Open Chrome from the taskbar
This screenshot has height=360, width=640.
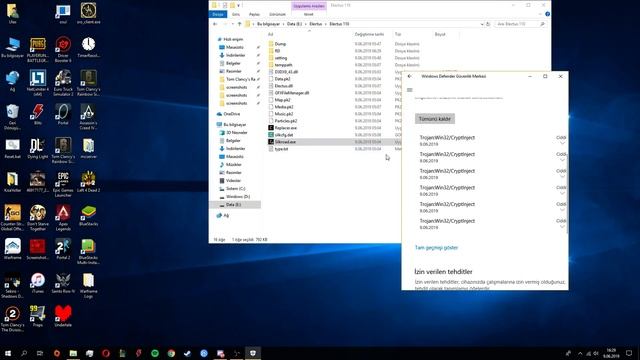(x=171, y=353)
